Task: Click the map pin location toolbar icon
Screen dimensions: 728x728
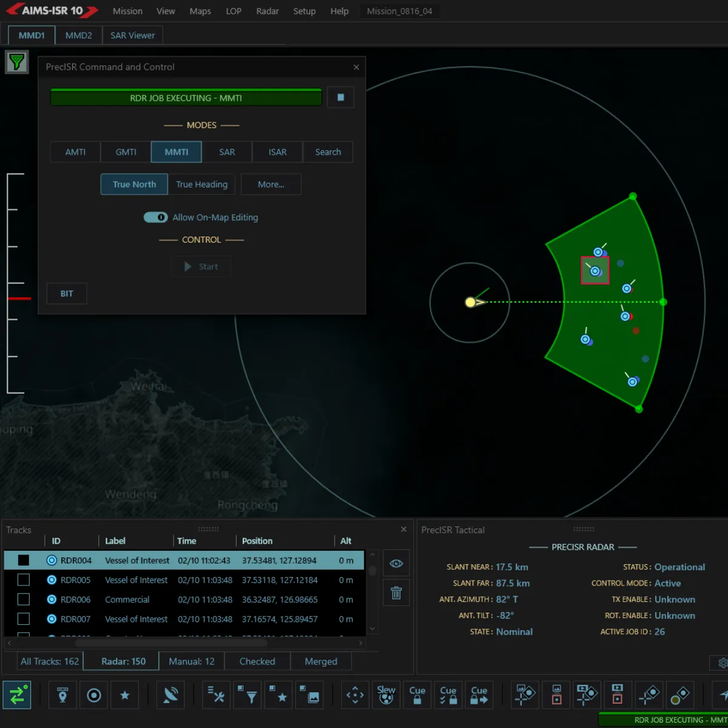Action: [x=62, y=695]
